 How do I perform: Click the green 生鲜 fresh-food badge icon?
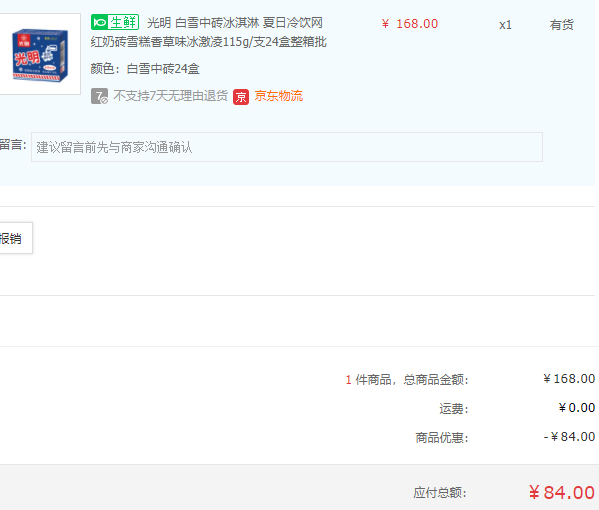(115, 22)
